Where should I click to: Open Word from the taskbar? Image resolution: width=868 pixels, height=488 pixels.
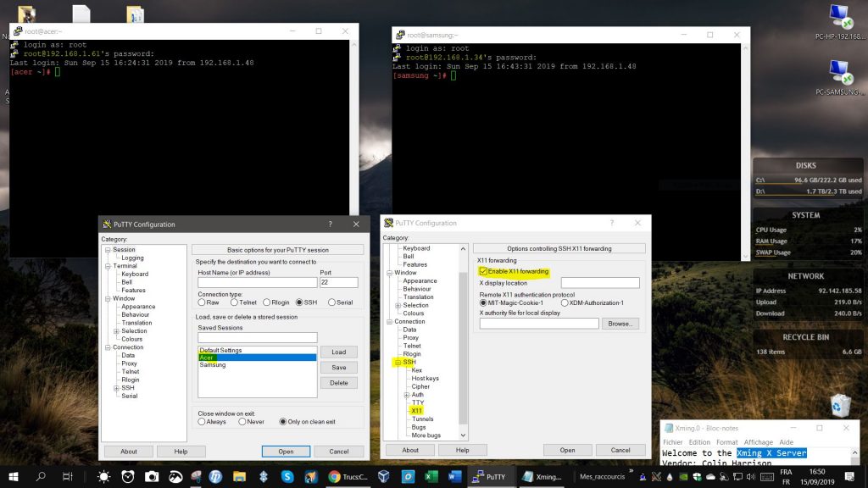coord(455,476)
